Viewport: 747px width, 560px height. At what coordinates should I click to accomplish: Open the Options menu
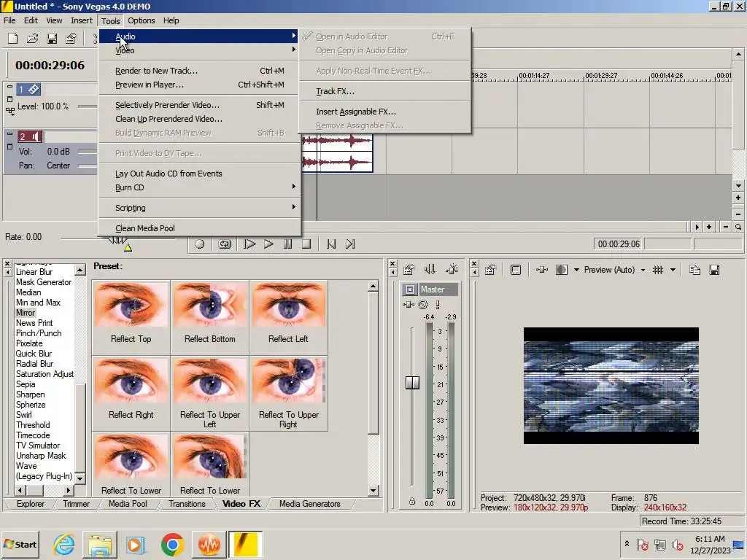[x=141, y=20]
